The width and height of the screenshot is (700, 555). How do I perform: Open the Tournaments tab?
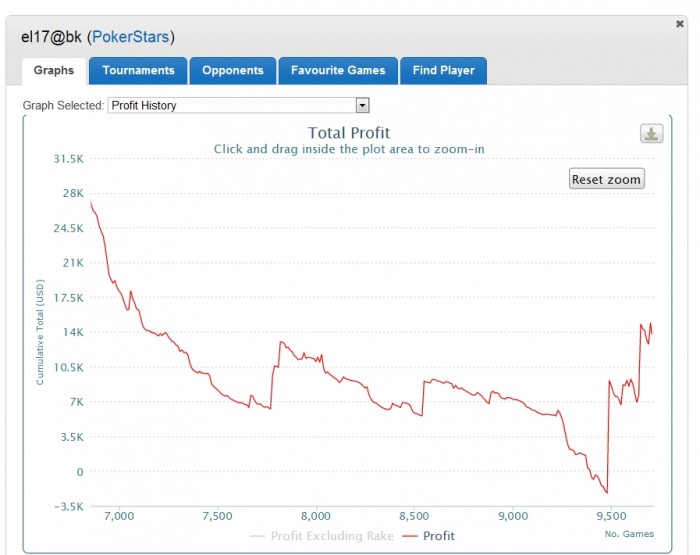(x=138, y=71)
